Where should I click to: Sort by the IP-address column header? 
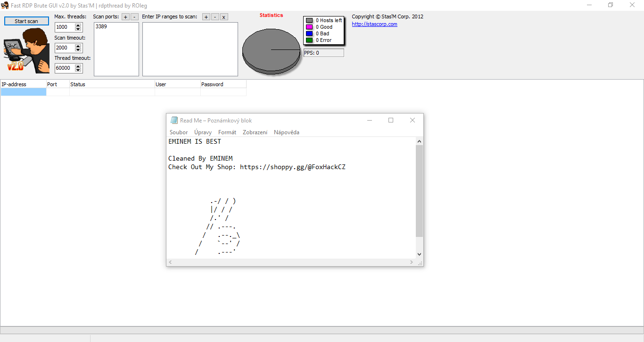click(23, 84)
